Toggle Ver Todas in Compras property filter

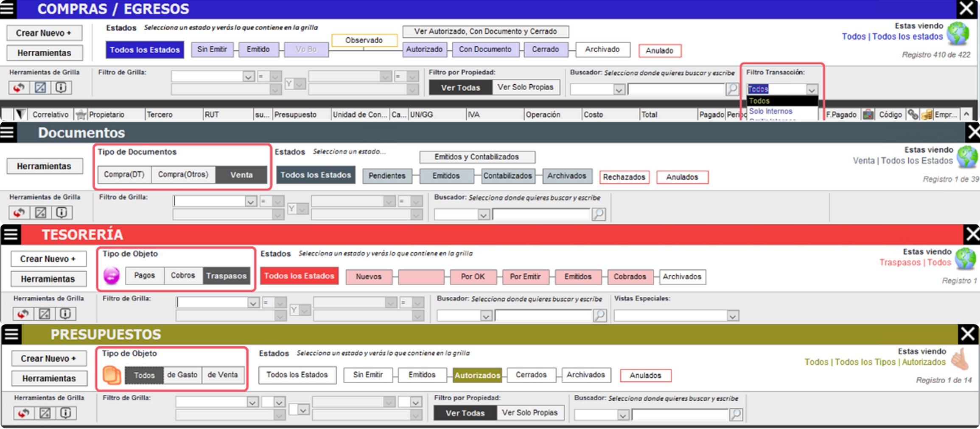click(460, 87)
